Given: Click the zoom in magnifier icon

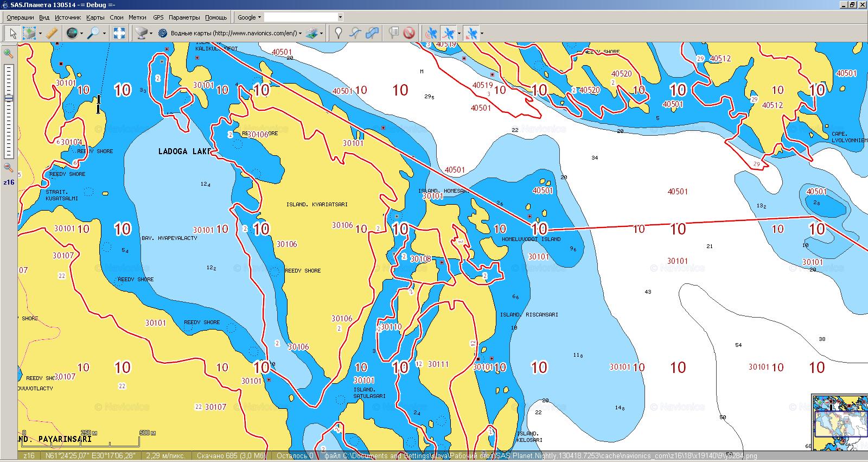Looking at the screenshot, I should (x=9, y=53).
